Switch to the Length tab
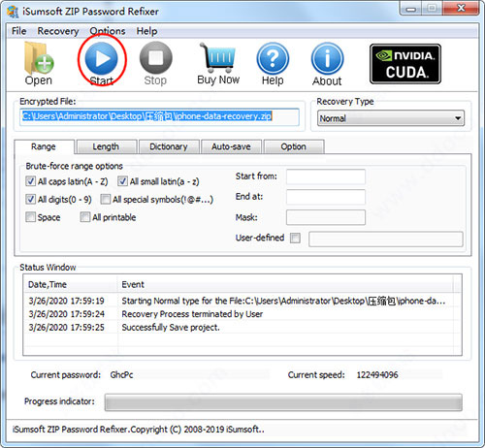 pyautogui.click(x=106, y=146)
